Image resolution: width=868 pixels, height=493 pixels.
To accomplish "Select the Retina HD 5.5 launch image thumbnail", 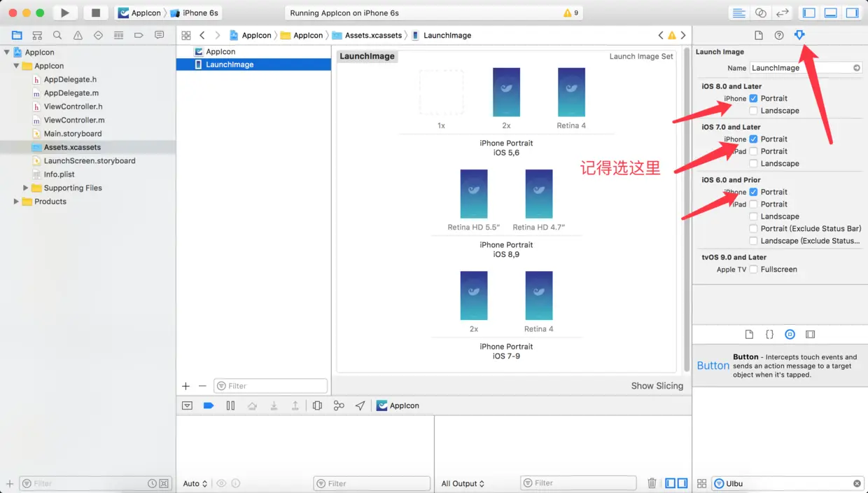I will tap(473, 193).
